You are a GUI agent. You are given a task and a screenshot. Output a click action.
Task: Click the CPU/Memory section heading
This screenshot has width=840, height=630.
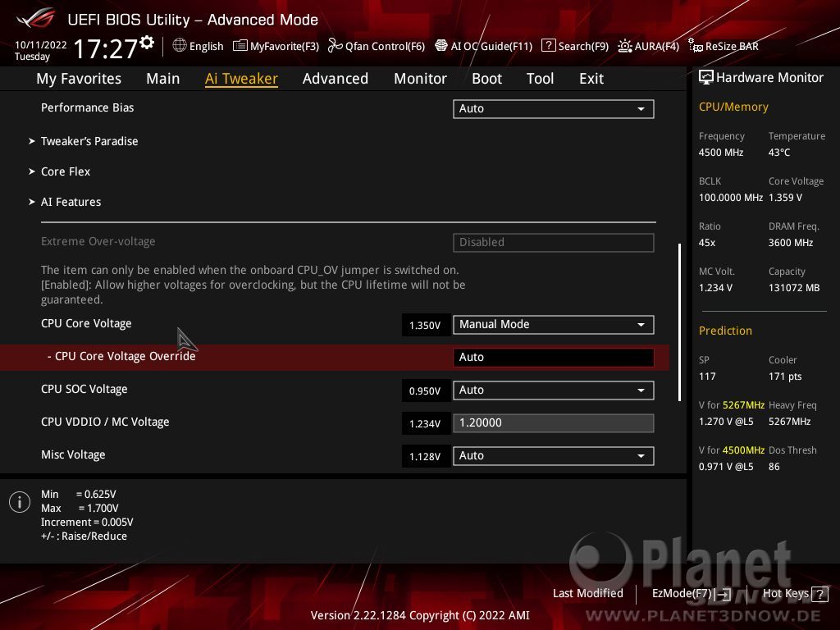click(733, 107)
